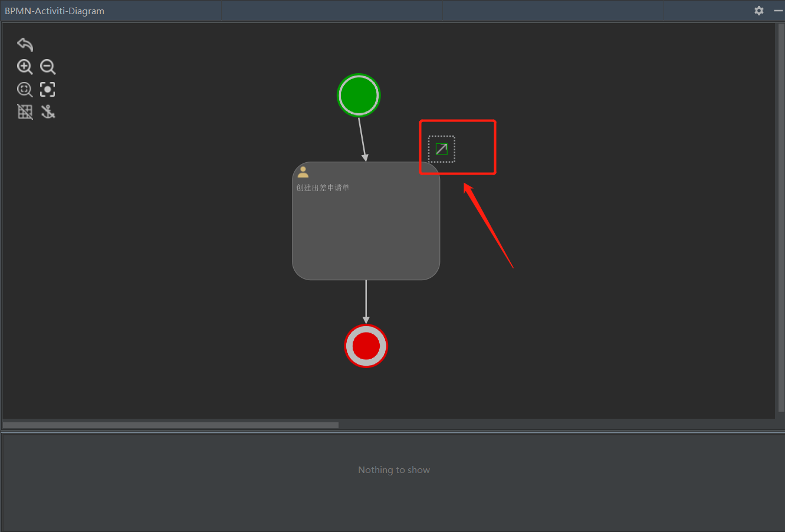The width and height of the screenshot is (785, 532).
Task: Hide the BPMN-Activiti-Diagram tool window
Action: tap(779, 11)
